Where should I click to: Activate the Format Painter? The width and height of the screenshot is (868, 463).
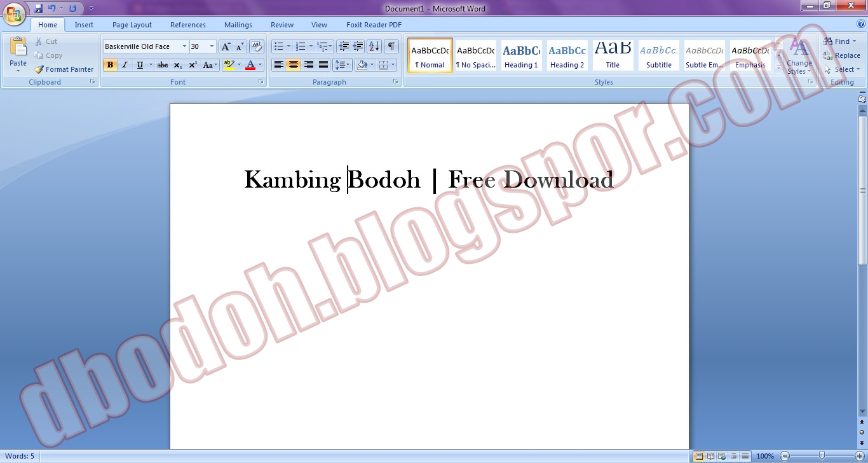click(x=64, y=69)
